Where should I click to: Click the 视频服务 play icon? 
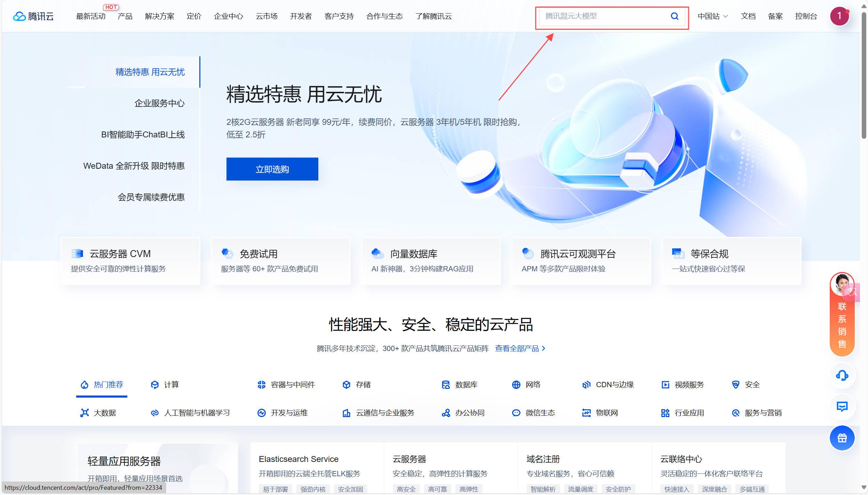coord(665,384)
